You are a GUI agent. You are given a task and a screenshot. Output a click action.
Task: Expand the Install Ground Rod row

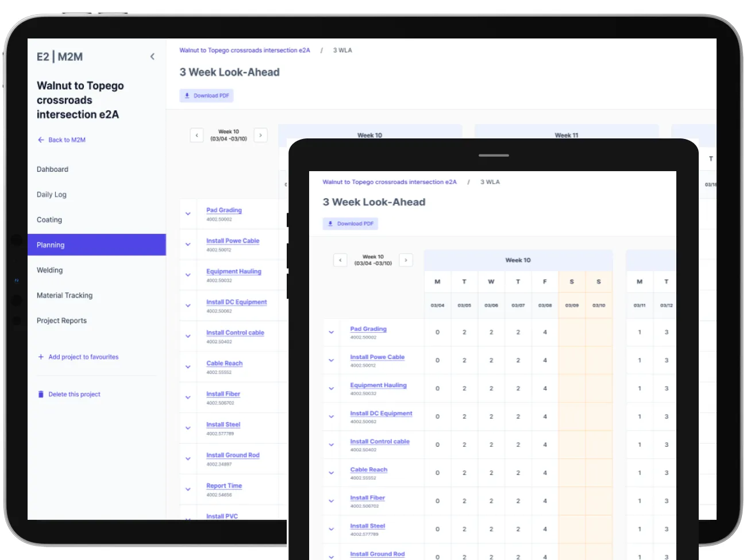(187, 458)
